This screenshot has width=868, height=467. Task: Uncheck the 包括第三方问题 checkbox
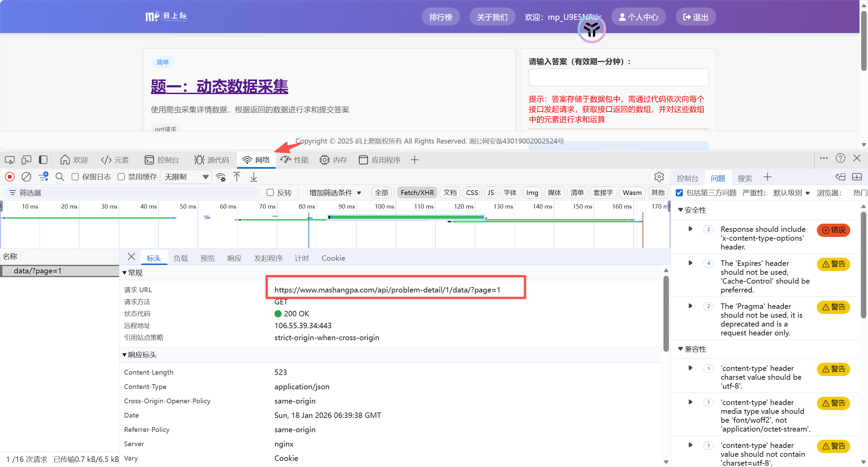(x=679, y=193)
